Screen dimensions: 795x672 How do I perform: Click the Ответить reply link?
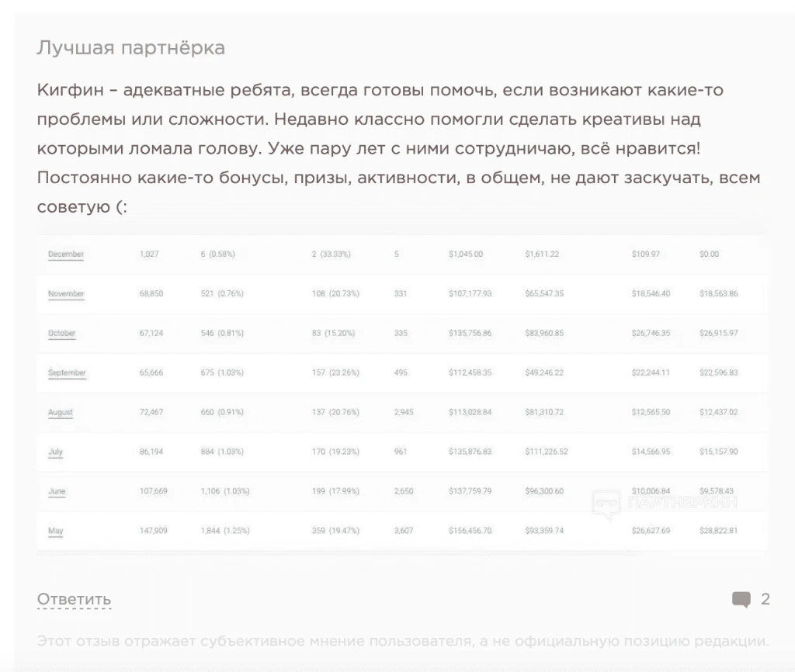click(74, 599)
